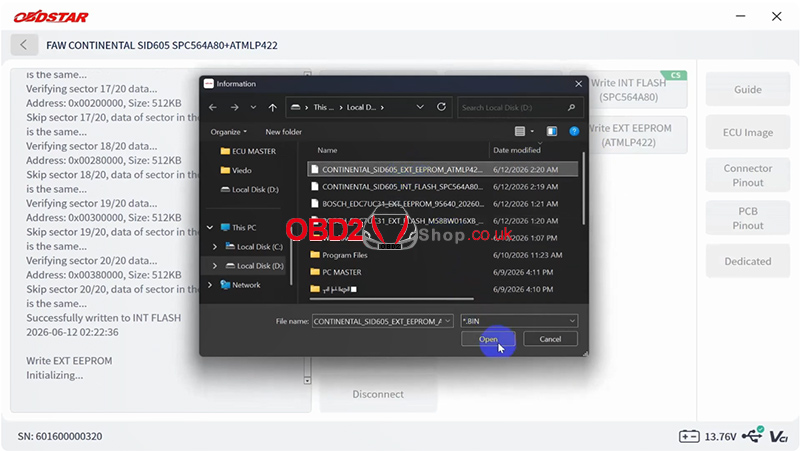Click the This PC monitor icon
Viewport: 800px width, 451px height.
pos(225,227)
